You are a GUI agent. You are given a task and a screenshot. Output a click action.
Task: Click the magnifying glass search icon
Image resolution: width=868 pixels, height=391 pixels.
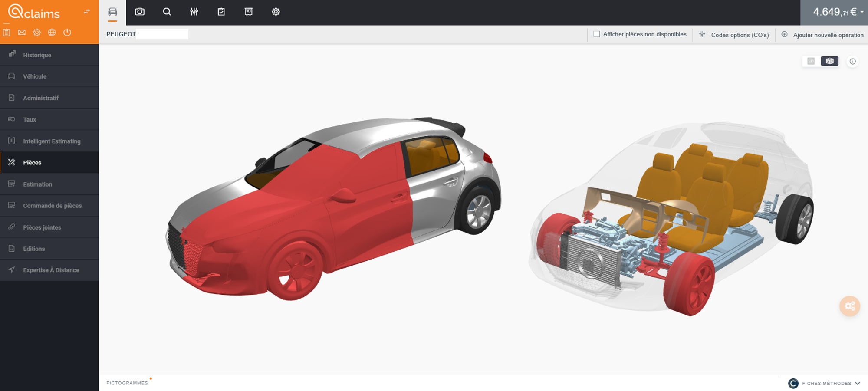coord(167,12)
